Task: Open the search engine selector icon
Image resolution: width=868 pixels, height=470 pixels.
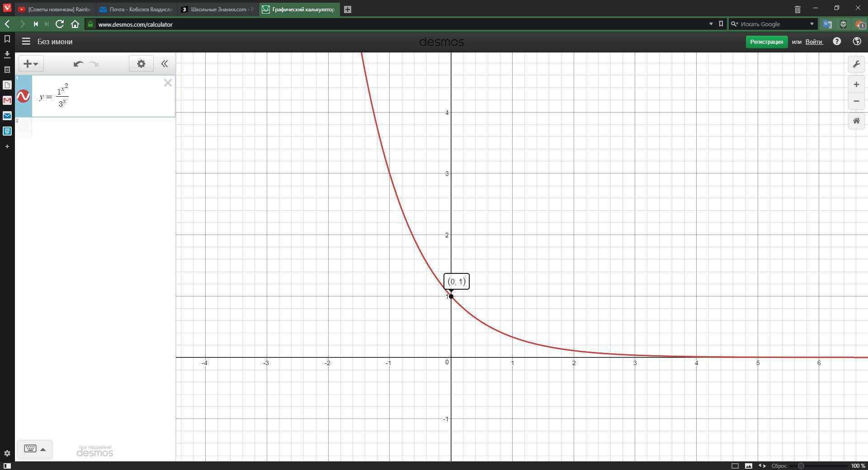Action: (734, 24)
